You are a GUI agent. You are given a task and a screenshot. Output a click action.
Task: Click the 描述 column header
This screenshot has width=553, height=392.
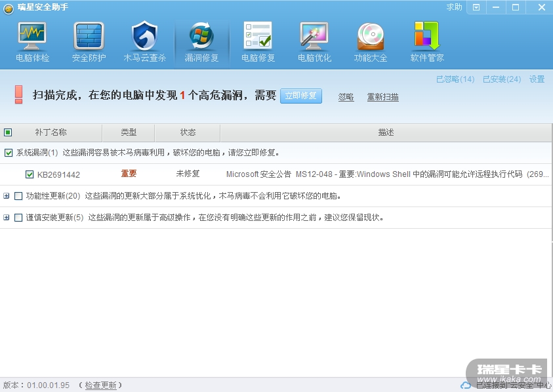pyautogui.click(x=386, y=132)
